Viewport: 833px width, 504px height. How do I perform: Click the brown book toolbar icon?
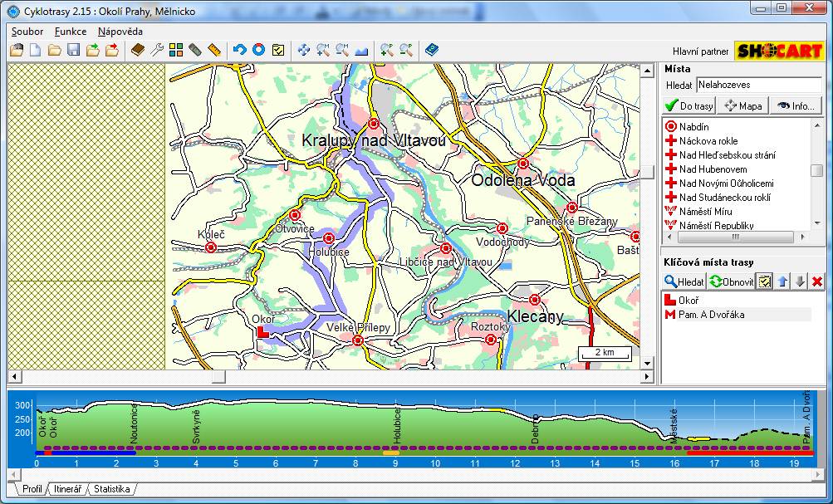tap(138, 50)
